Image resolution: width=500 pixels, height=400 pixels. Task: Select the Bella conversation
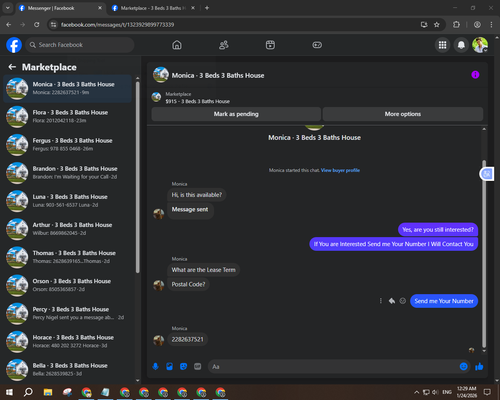(x=68, y=369)
